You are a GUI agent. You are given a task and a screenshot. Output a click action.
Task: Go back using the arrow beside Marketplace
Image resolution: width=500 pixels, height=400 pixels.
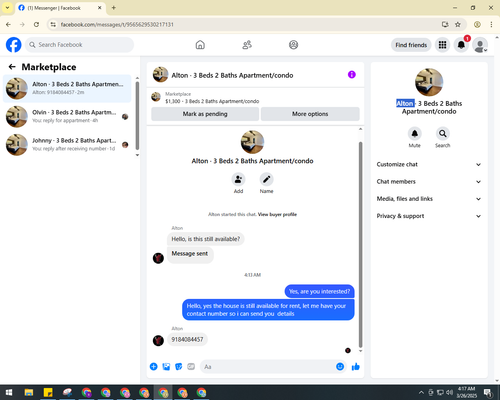pyautogui.click(x=12, y=67)
